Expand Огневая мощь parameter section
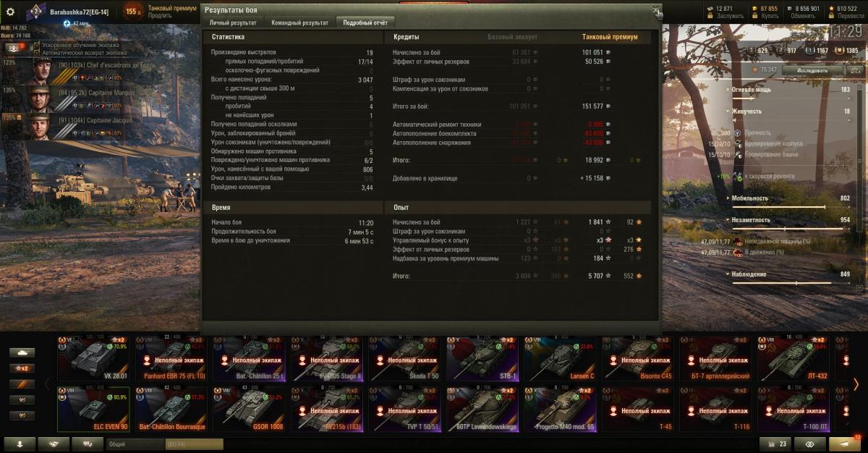Screen dimensions: 868x453 [727, 90]
